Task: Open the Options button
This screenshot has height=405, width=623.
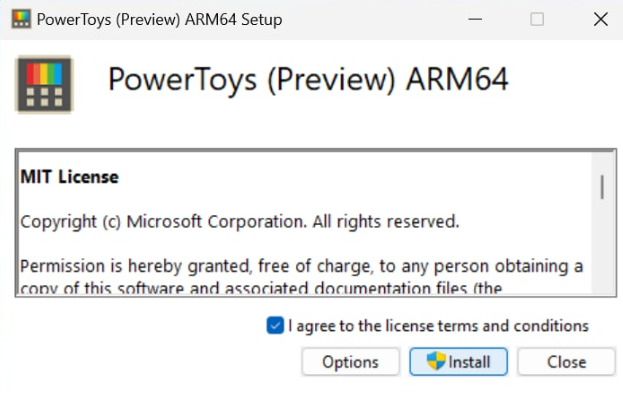Action: [x=350, y=362]
